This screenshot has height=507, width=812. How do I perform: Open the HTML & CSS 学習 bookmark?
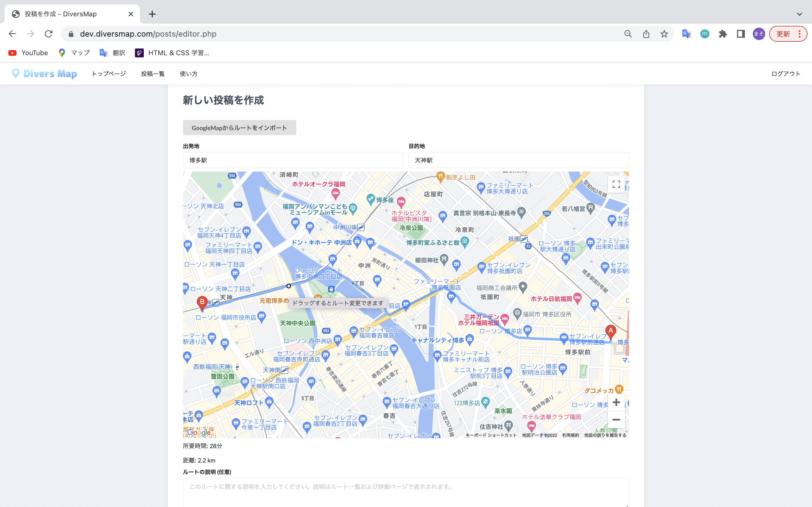(173, 53)
